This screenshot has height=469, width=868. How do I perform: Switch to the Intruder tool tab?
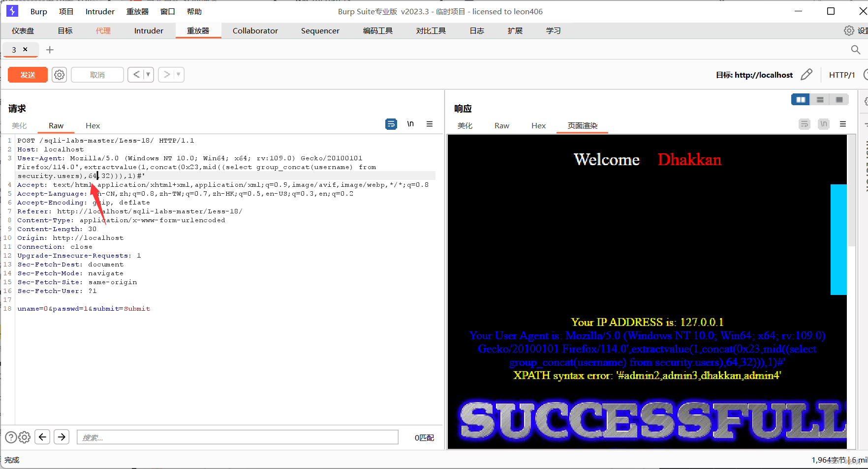pos(149,30)
